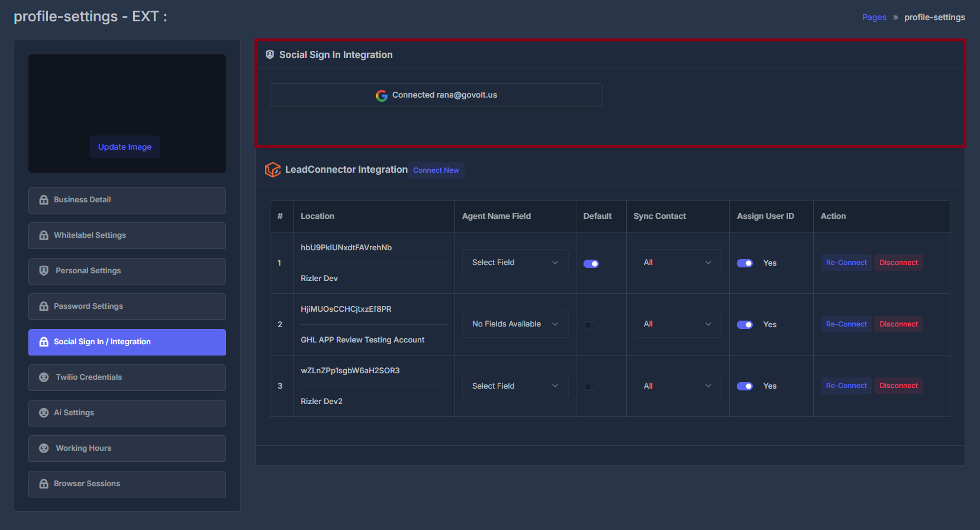This screenshot has width=980, height=530.
Task: Click the LeadConnector orange cube logo
Action: click(x=273, y=170)
